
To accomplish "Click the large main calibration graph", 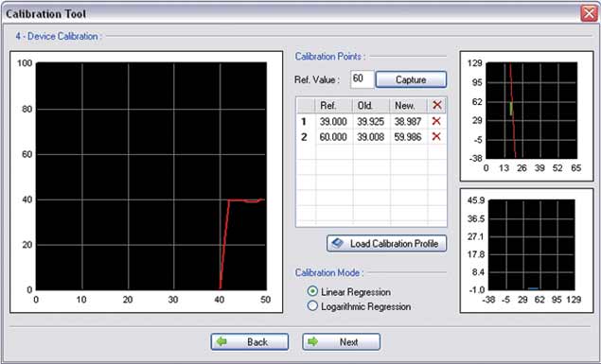I will (x=151, y=176).
